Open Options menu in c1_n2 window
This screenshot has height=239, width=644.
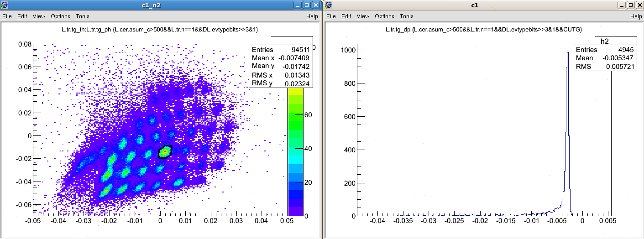coord(60,16)
